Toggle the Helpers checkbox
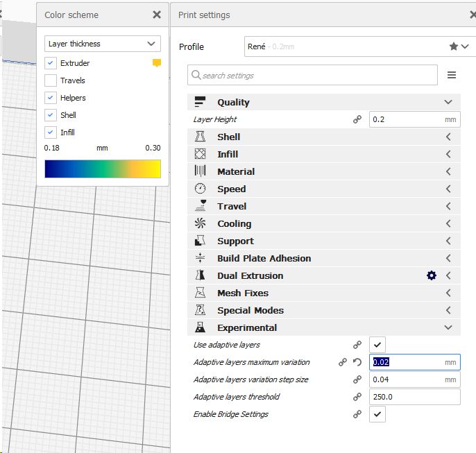Image resolution: width=476 pixels, height=453 pixels. click(x=51, y=98)
